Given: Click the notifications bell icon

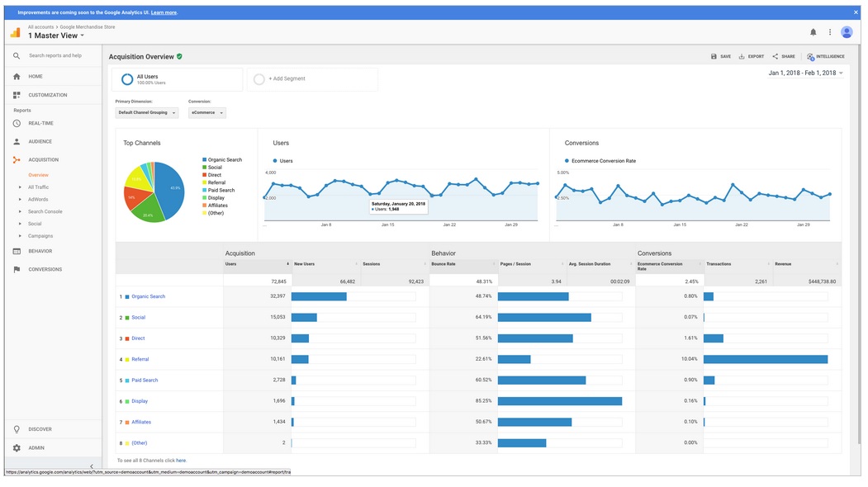Looking at the screenshot, I should (x=813, y=32).
